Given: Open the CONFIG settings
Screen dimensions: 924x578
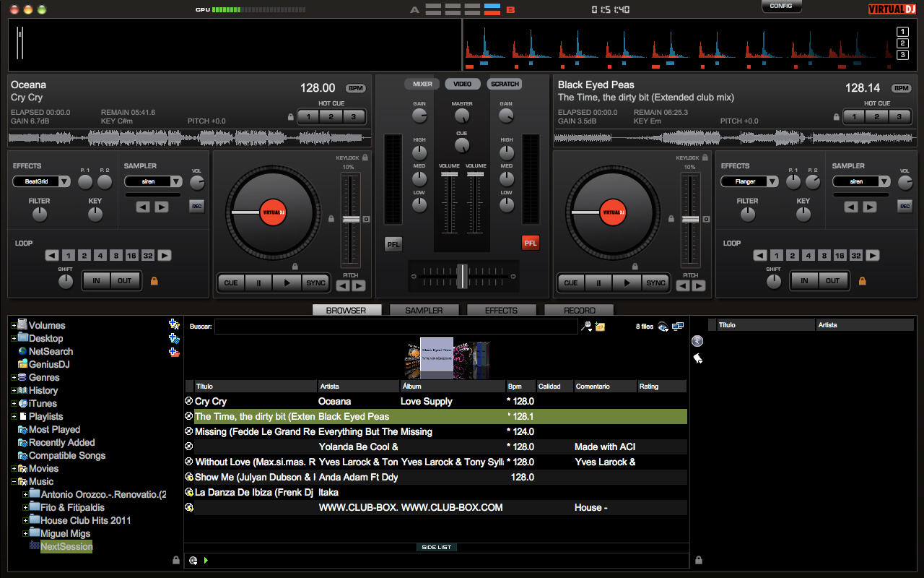Looking at the screenshot, I should (x=781, y=7).
